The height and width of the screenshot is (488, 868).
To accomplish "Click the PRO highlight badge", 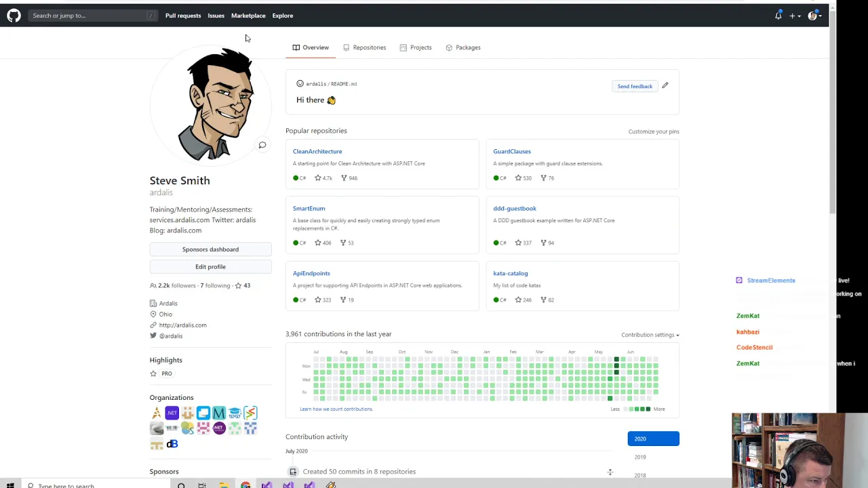I will 166,373.
